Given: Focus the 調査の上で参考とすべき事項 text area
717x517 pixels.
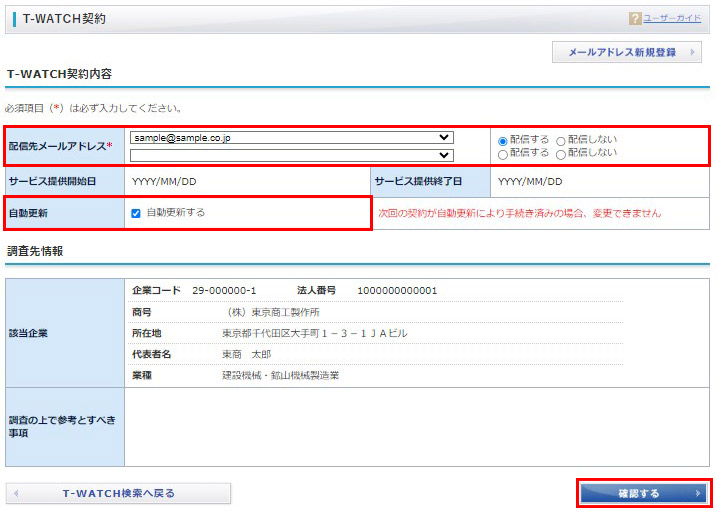Looking at the screenshot, I should pyautogui.click(x=416, y=427).
